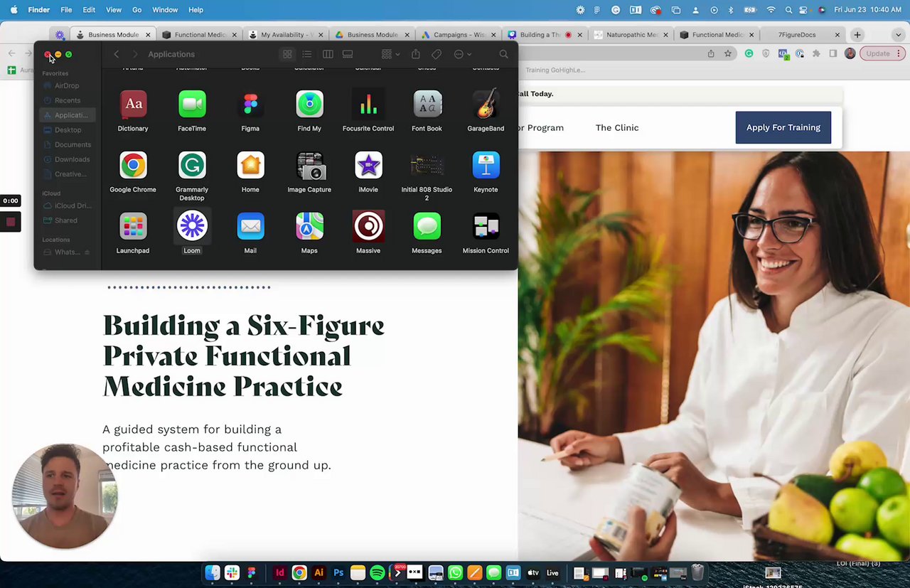Open the Dictionary app in Finder

point(133,105)
